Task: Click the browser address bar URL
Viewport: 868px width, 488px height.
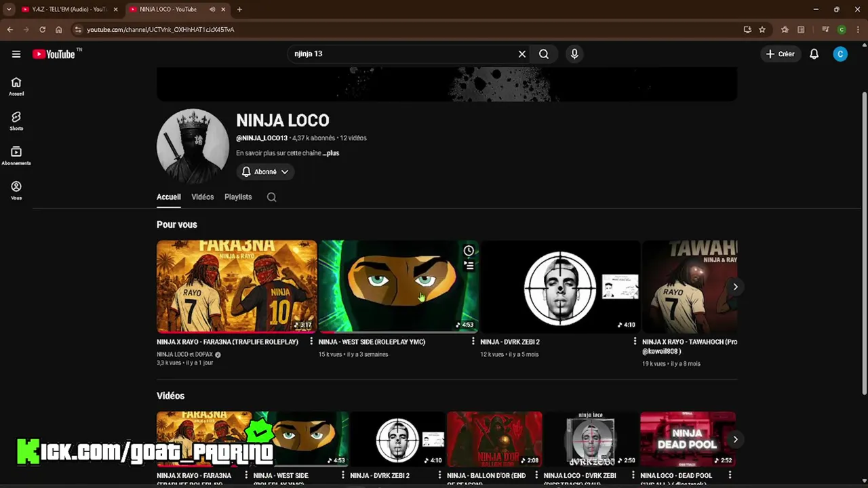Action: point(160,30)
